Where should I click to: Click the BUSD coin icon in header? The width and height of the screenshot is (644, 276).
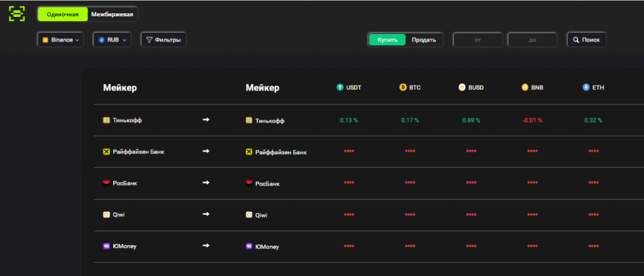(x=462, y=87)
